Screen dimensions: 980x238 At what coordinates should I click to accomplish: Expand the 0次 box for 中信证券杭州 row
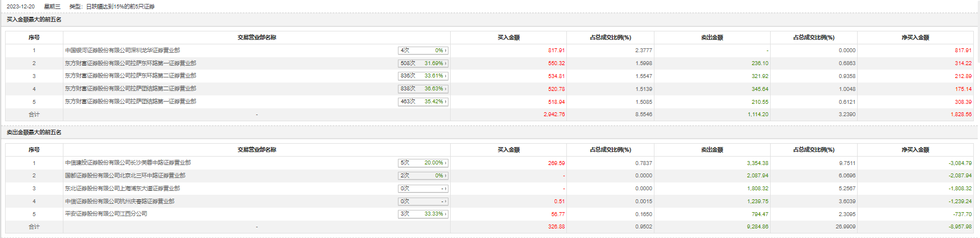(x=423, y=202)
